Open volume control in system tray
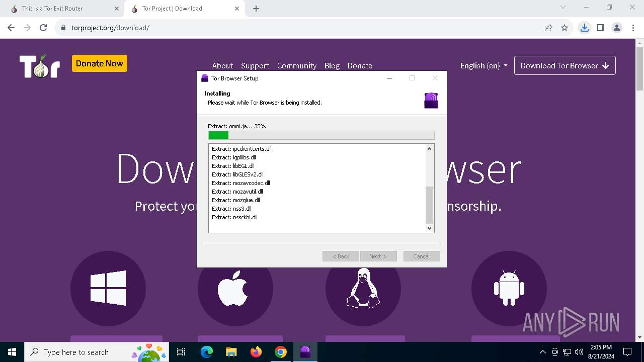Screen dimensions: 644x362 (579, 352)
